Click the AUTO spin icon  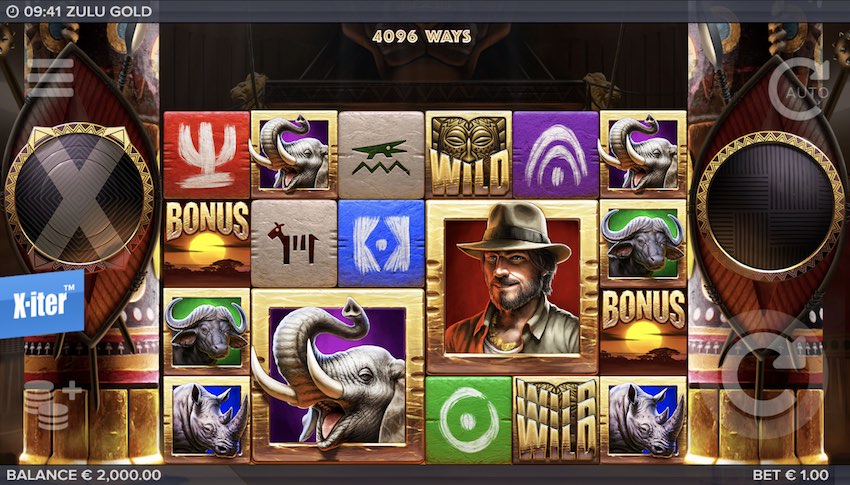800,88
